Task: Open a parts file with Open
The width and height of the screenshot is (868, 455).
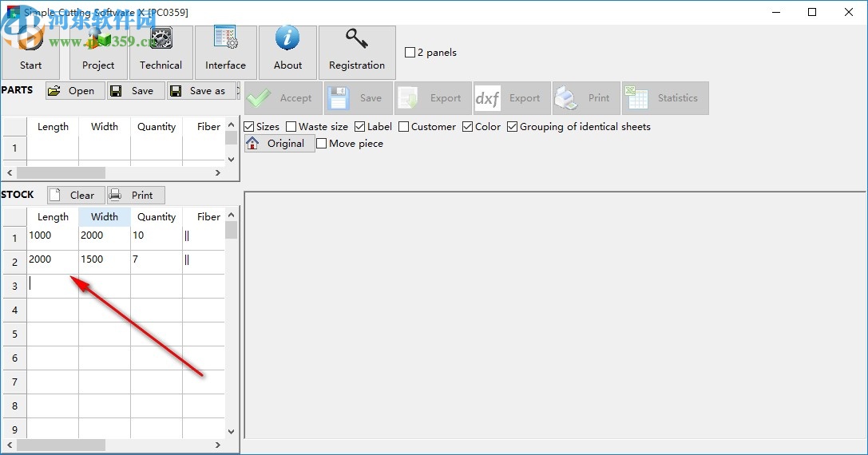Action: (75, 91)
